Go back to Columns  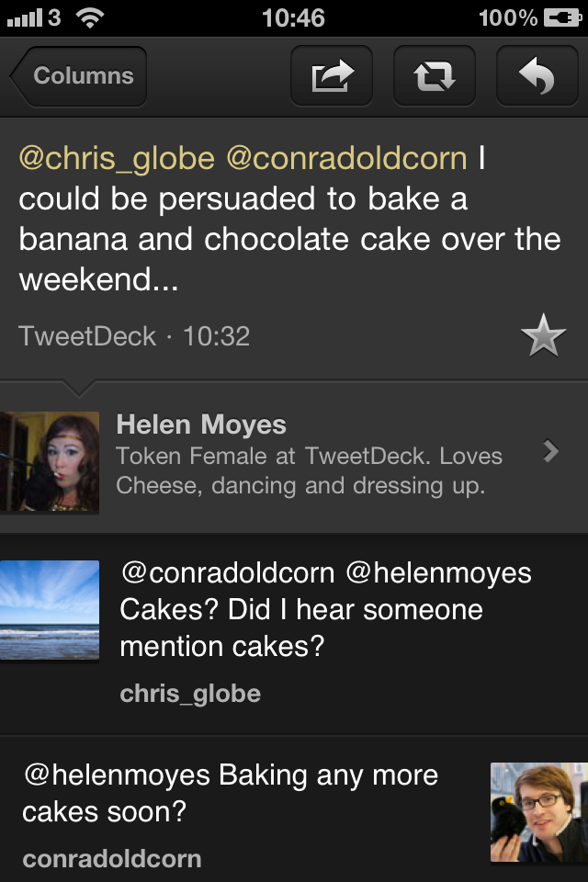click(79, 75)
